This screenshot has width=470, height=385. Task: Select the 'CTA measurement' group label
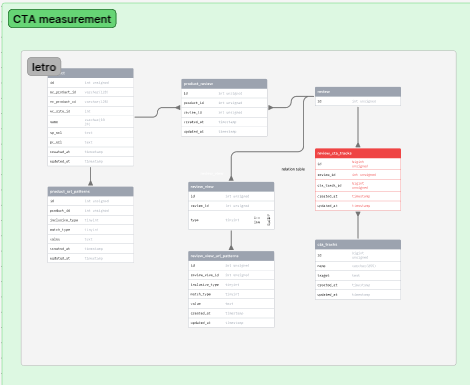point(62,19)
